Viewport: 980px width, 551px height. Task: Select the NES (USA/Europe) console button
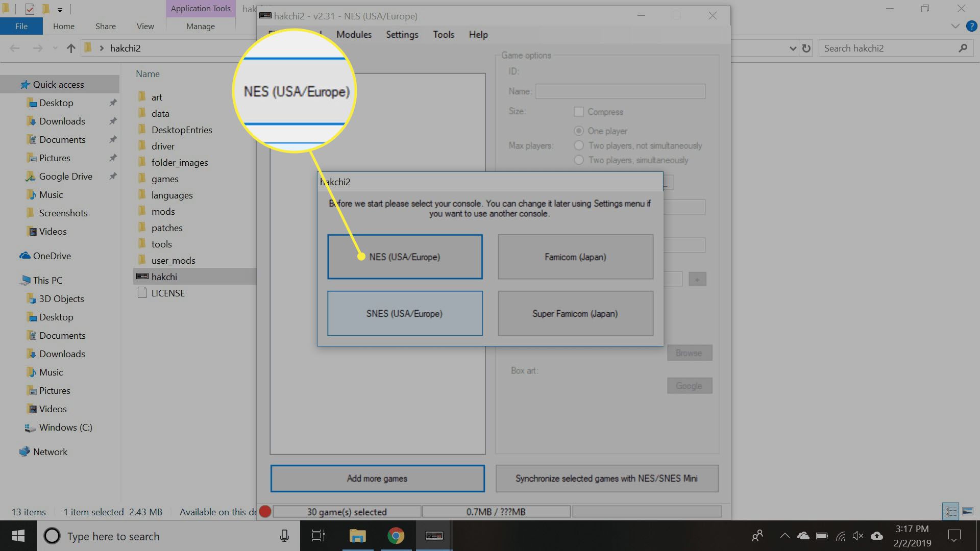(405, 257)
